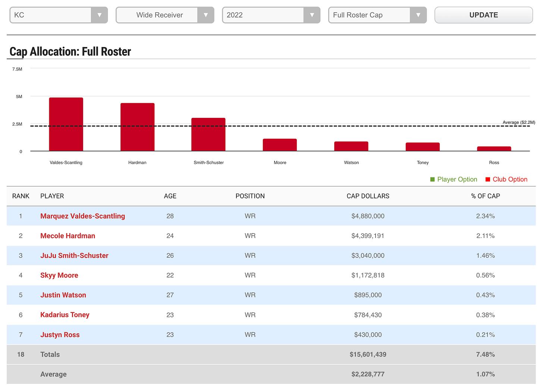543x392 pixels.
Task: Open Justyn Ross player link
Action: pyautogui.click(x=60, y=335)
